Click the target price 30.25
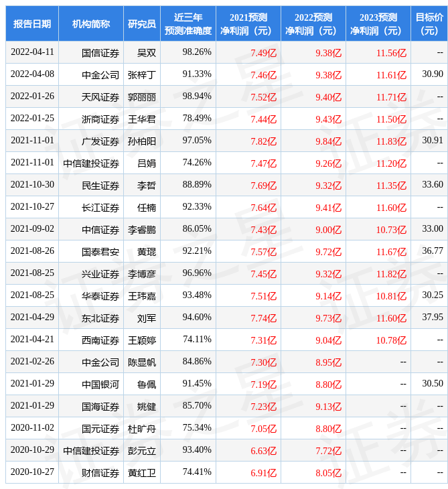This screenshot has height=489, width=448. (433, 295)
